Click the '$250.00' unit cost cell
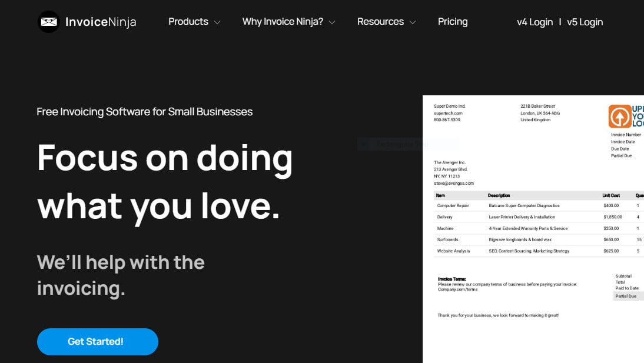Image resolution: width=644 pixels, height=363 pixels. click(x=611, y=228)
